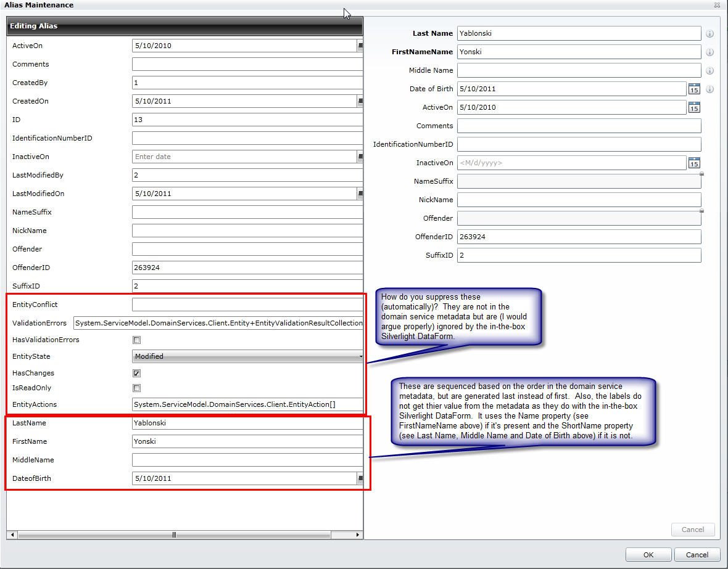The width and height of the screenshot is (728, 569).
Task: Click info icon next to Last Name
Action: (709, 34)
